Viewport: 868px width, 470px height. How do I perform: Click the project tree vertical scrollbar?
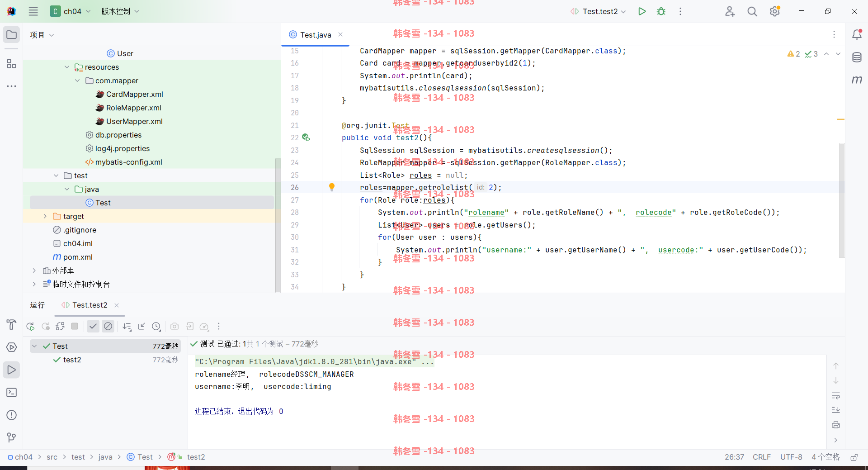[278, 225]
